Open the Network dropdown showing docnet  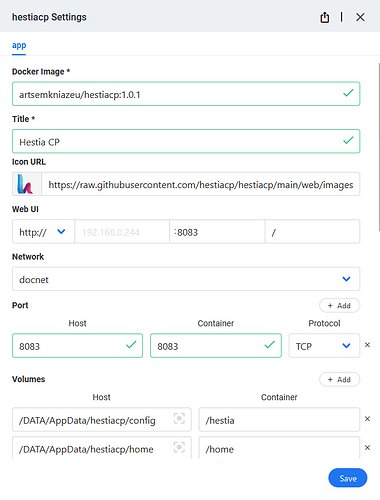coord(186,279)
